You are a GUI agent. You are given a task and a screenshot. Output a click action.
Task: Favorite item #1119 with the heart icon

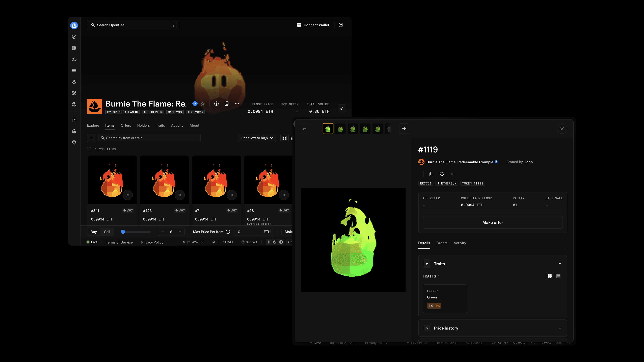point(442,174)
